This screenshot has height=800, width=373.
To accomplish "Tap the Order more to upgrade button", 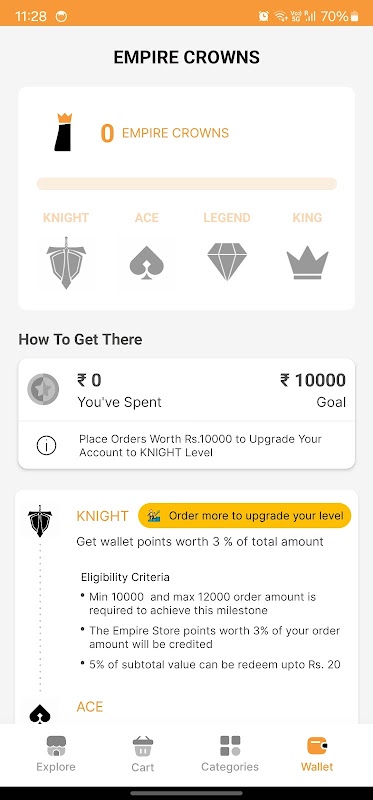I will point(244,516).
